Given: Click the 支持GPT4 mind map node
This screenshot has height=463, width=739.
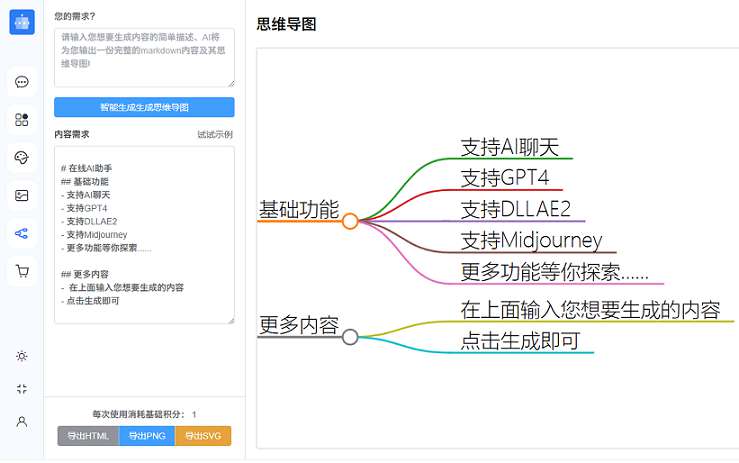Looking at the screenshot, I should (505, 178).
